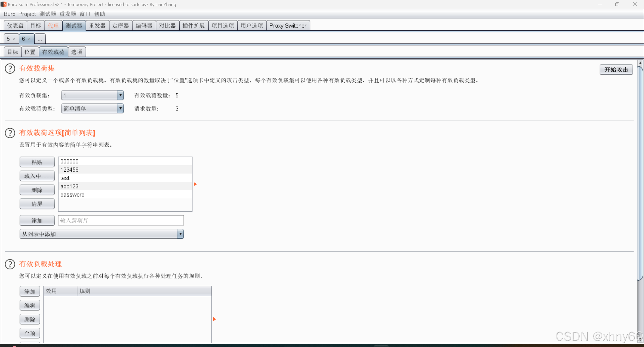Viewport: 644px width, 347px height.
Task: Close Intruder tab 6
Action: point(29,39)
